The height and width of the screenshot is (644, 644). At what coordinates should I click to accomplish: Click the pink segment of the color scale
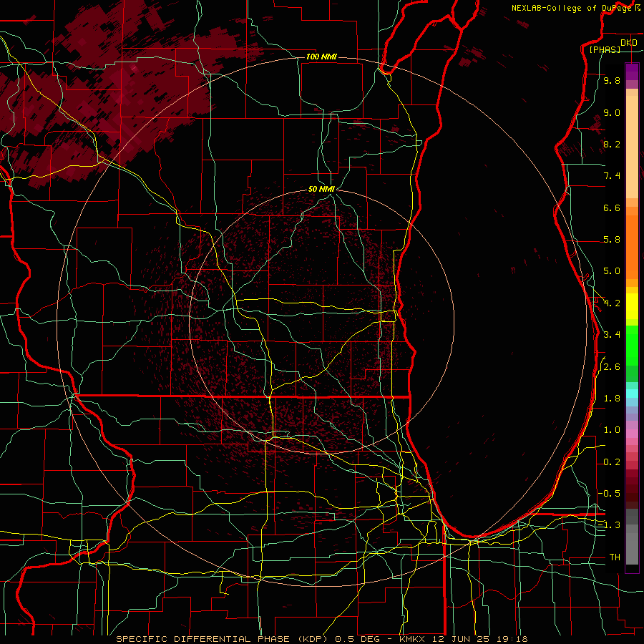pos(632,434)
